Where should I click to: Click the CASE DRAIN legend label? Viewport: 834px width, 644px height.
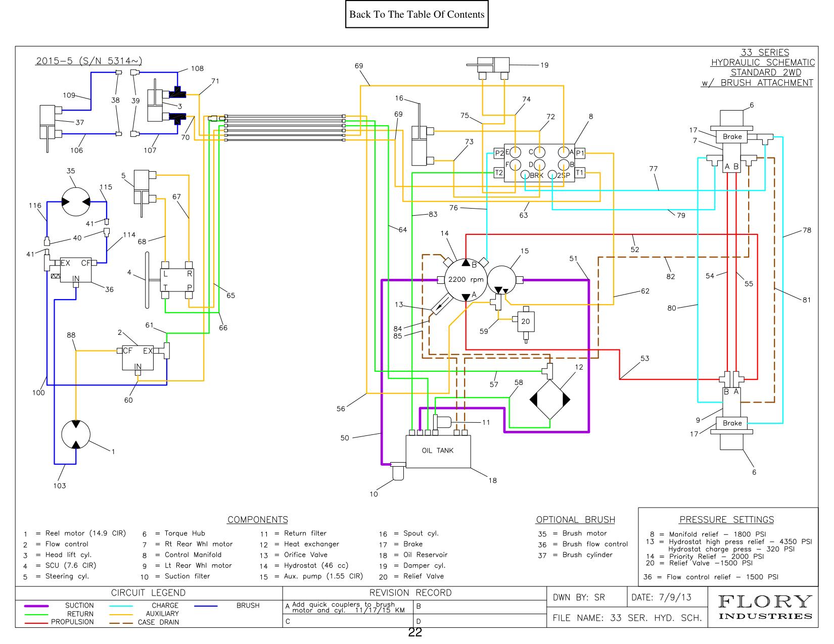(158, 622)
